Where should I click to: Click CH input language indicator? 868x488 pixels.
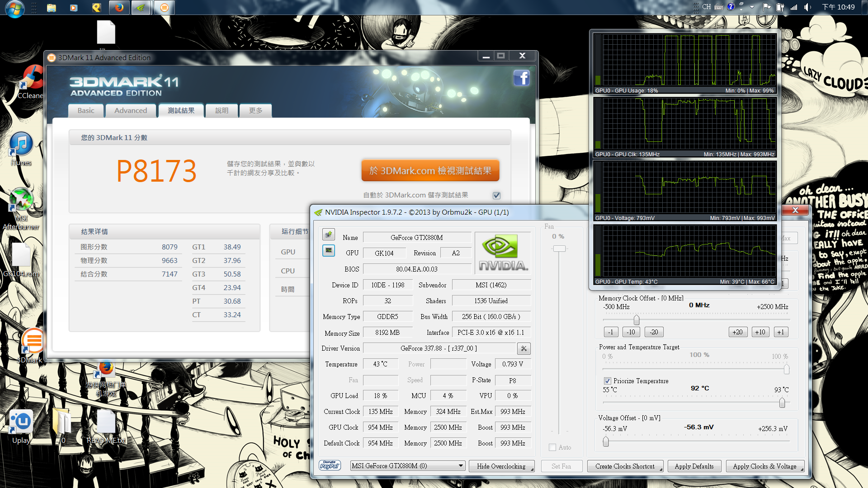(x=706, y=7)
